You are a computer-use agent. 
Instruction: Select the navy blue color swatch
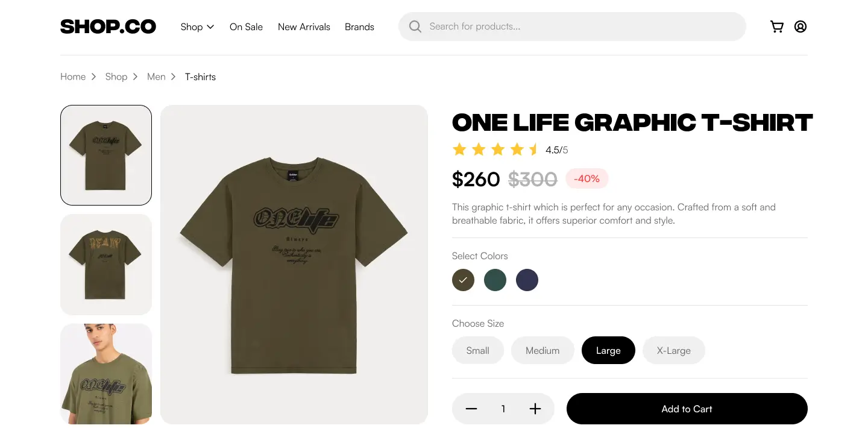[527, 280]
